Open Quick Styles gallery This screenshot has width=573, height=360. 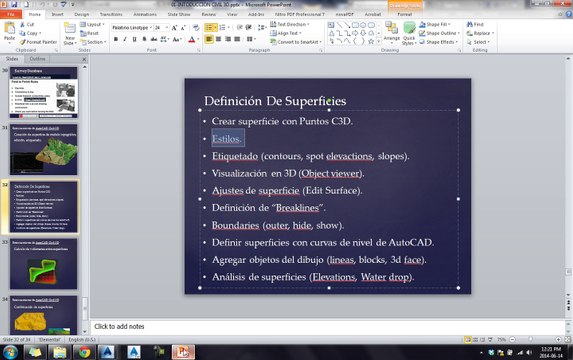point(409,33)
